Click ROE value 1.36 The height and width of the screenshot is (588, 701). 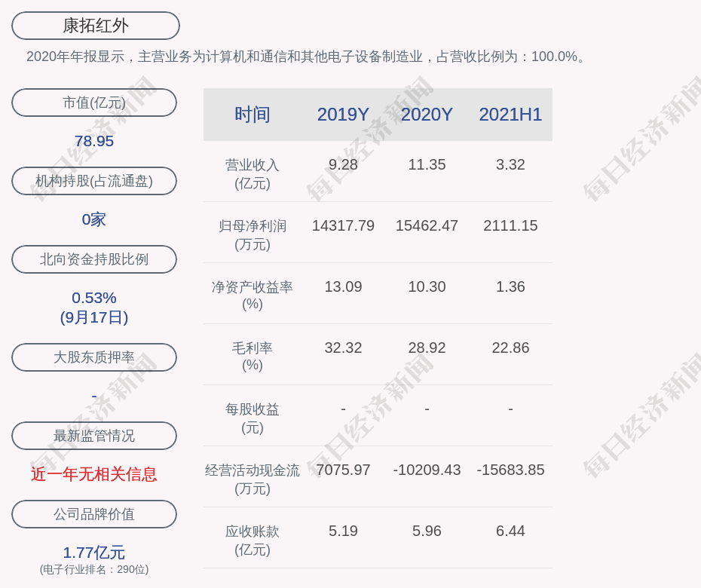[510, 286]
